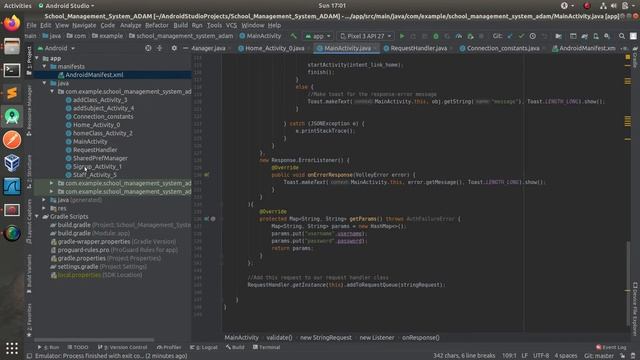Click the Git update project icon
Viewport: 640px width, 360px height.
pyautogui.click(x=510, y=36)
